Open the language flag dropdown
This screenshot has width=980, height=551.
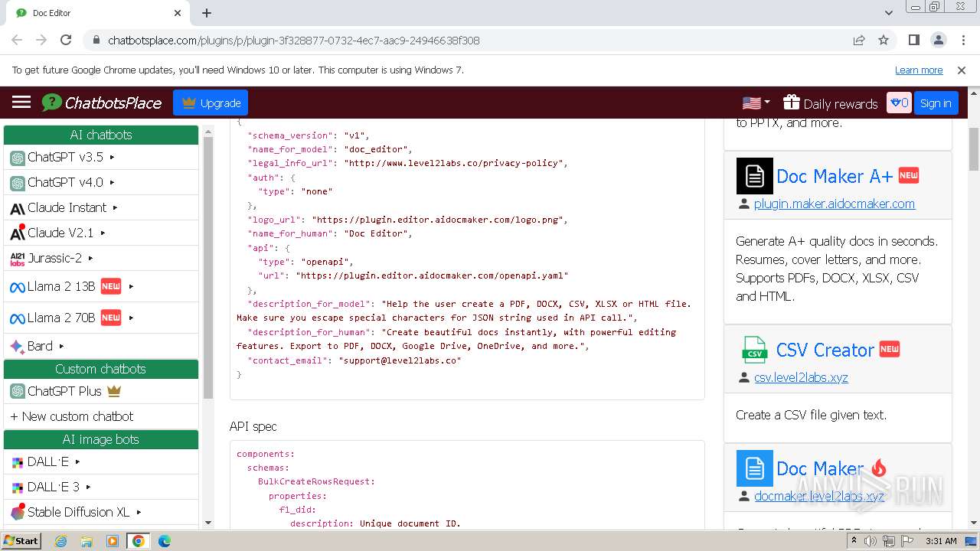coord(756,103)
